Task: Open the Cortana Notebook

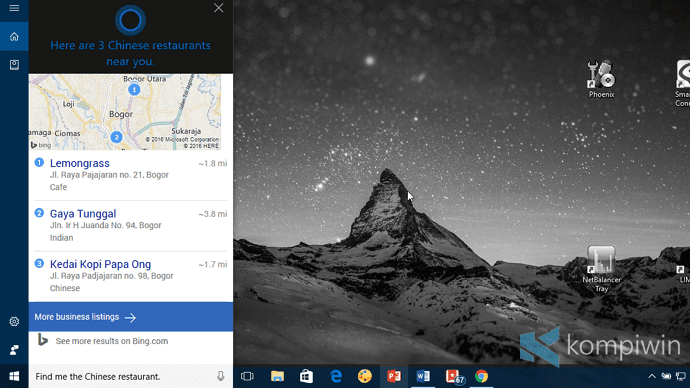Action: 14,65
